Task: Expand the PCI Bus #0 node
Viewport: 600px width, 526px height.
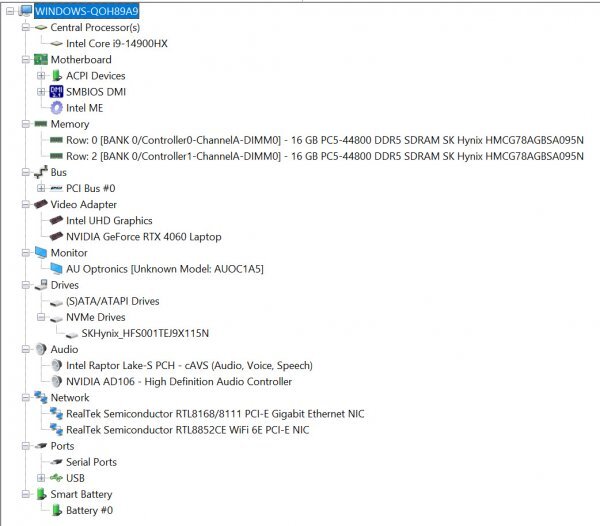Action: (x=41, y=188)
